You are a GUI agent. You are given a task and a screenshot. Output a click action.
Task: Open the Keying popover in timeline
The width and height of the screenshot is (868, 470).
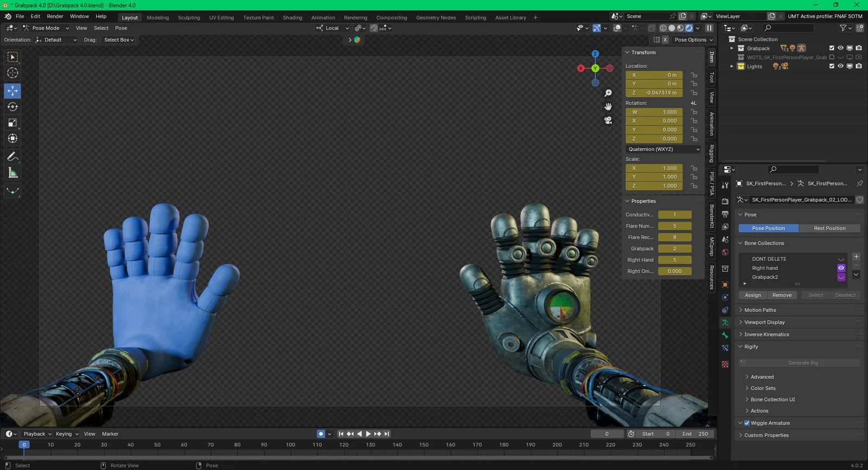(67, 434)
